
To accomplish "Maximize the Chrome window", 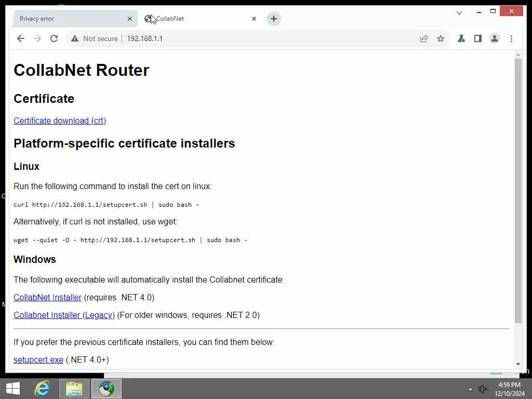I will click(x=493, y=11).
